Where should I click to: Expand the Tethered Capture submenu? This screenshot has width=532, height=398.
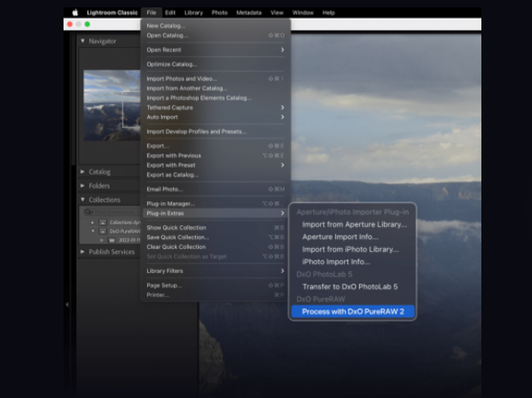click(215, 107)
